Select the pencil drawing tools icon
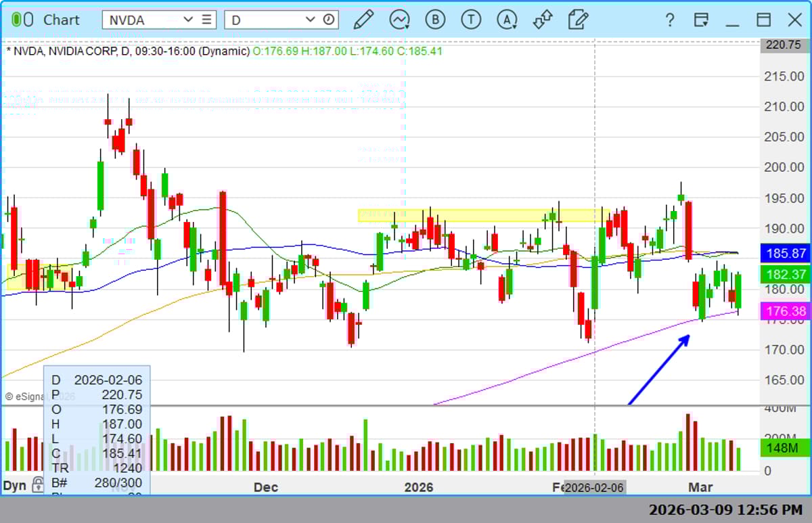This screenshot has height=523, width=812. click(363, 20)
